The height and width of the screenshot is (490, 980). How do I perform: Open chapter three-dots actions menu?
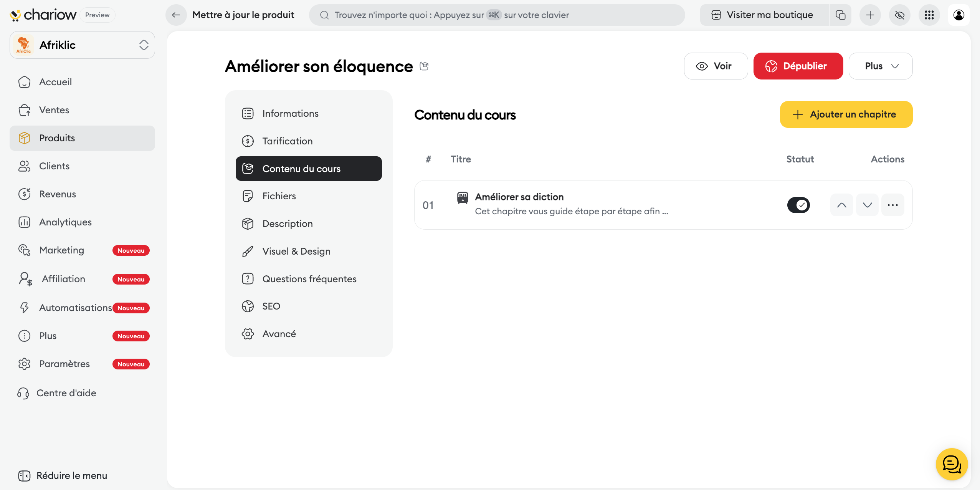[x=892, y=205]
